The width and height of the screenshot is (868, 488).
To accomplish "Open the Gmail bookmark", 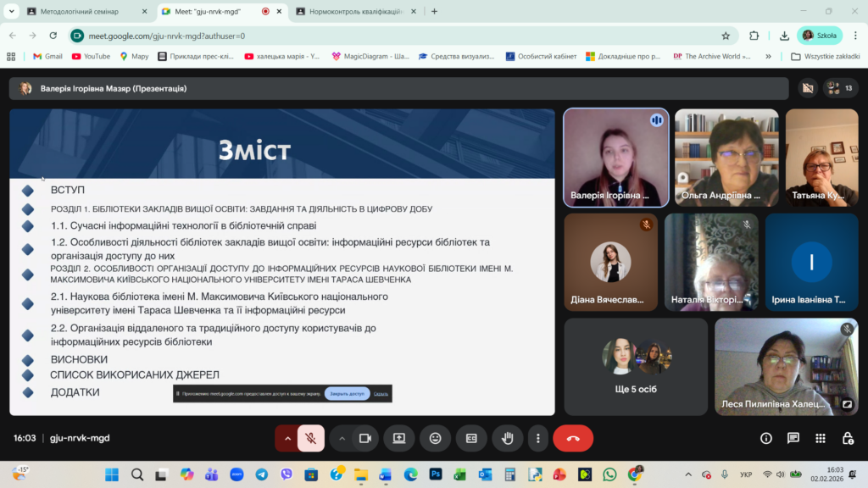I will pyautogui.click(x=47, y=57).
